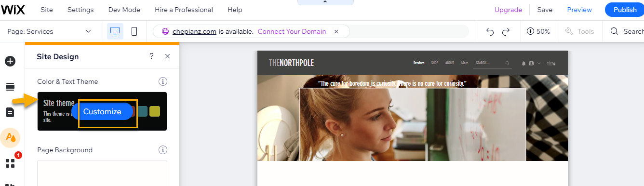Publish the site
644x186 pixels.
(625, 10)
